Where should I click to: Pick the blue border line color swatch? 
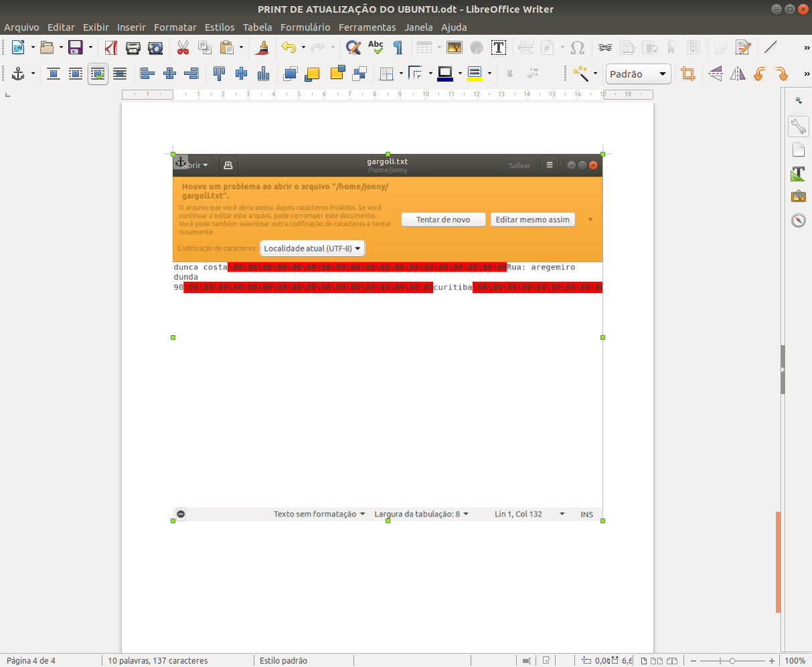[x=445, y=74]
